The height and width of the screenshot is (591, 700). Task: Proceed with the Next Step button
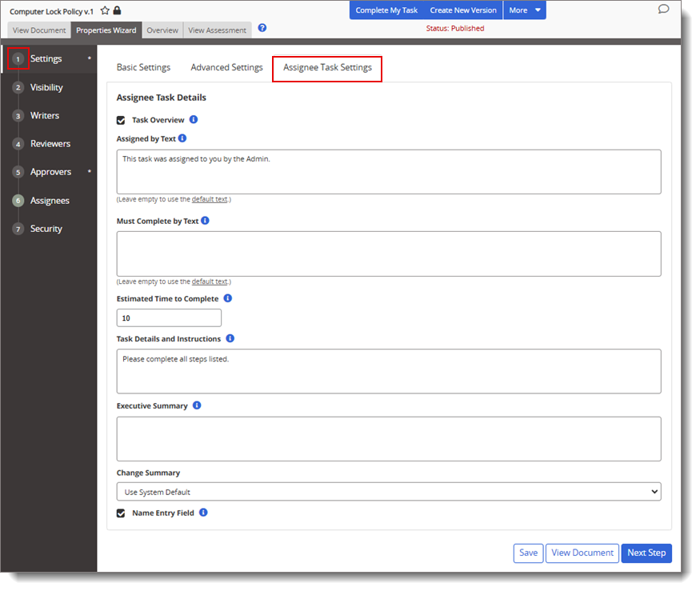(646, 553)
